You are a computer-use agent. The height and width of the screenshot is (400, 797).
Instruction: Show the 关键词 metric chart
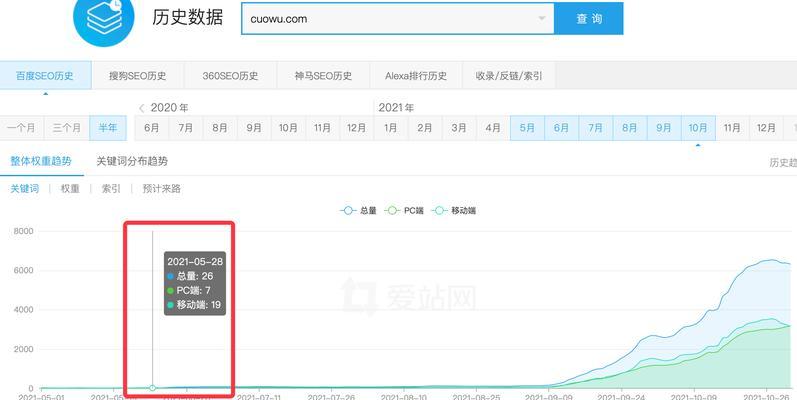[x=24, y=189]
